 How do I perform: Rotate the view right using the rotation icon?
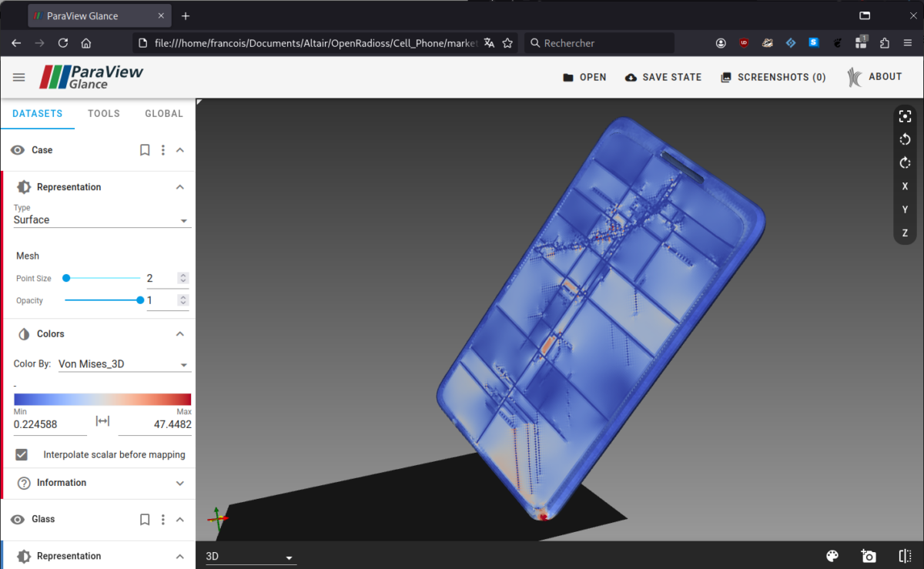pyautogui.click(x=905, y=162)
